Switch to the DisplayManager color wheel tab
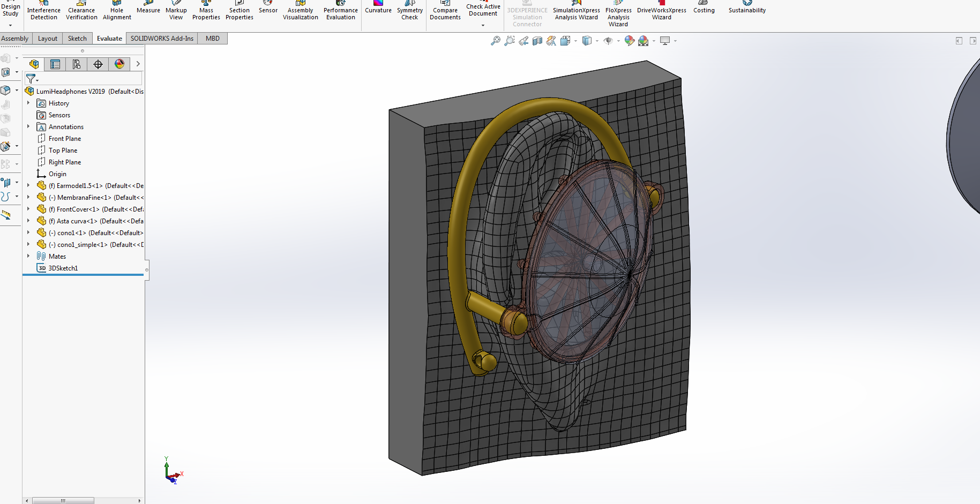 point(119,64)
